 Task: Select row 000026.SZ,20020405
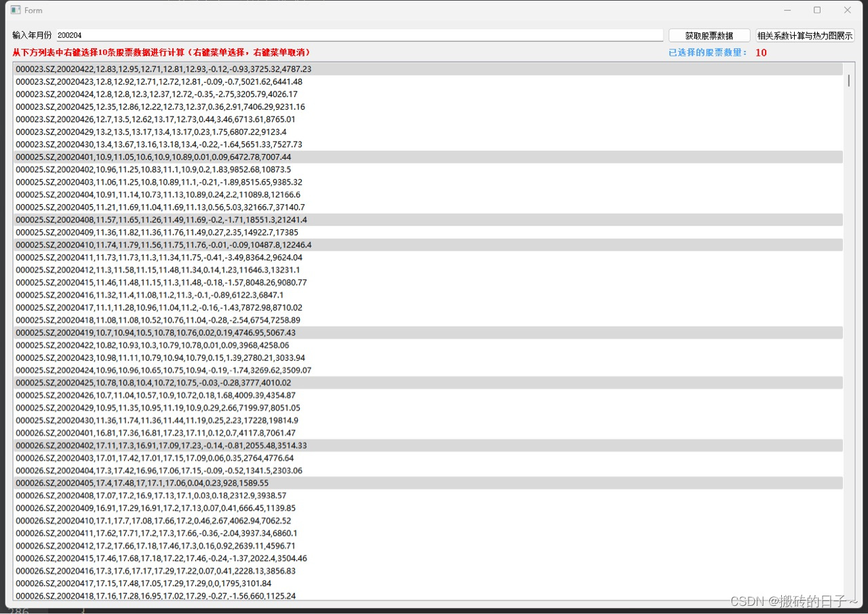point(428,483)
